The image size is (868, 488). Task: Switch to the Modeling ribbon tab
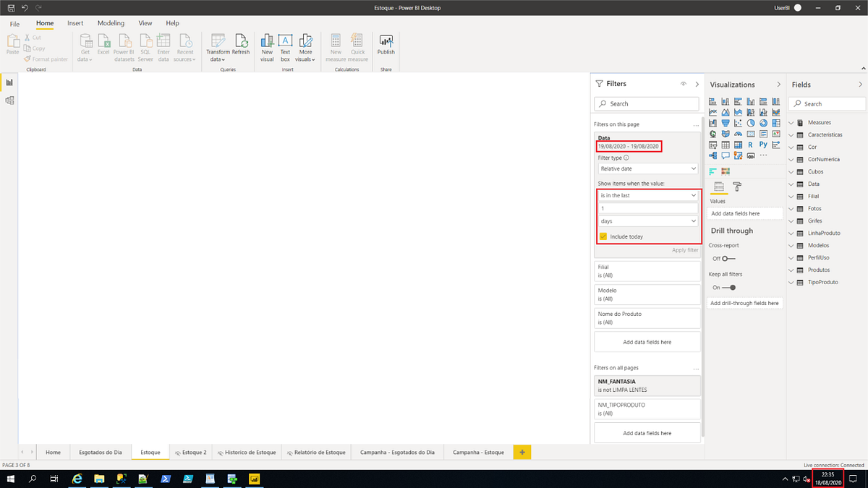click(x=111, y=22)
